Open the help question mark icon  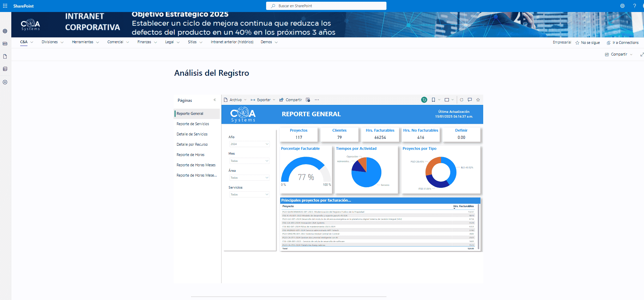(x=634, y=6)
